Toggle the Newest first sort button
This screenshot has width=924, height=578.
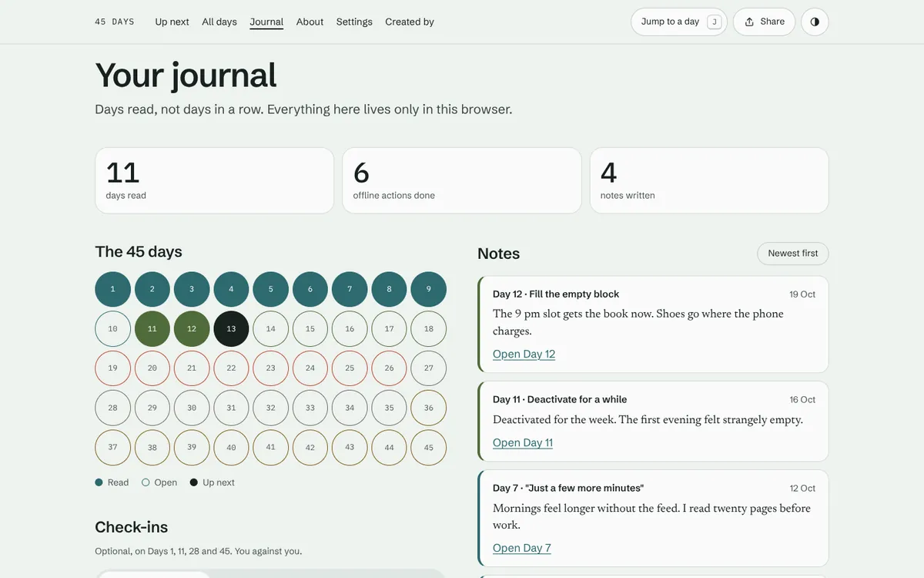click(793, 254)
